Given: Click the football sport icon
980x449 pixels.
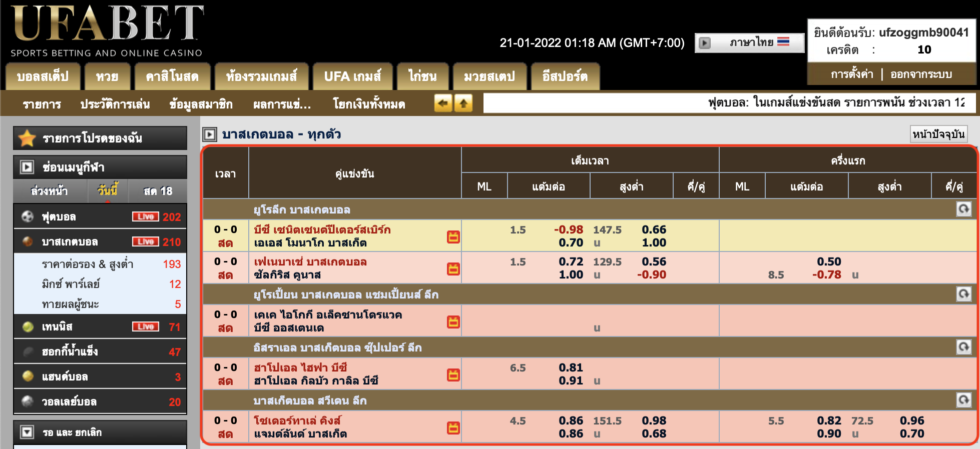Looking at the screenshot, I should coord(28,216).
